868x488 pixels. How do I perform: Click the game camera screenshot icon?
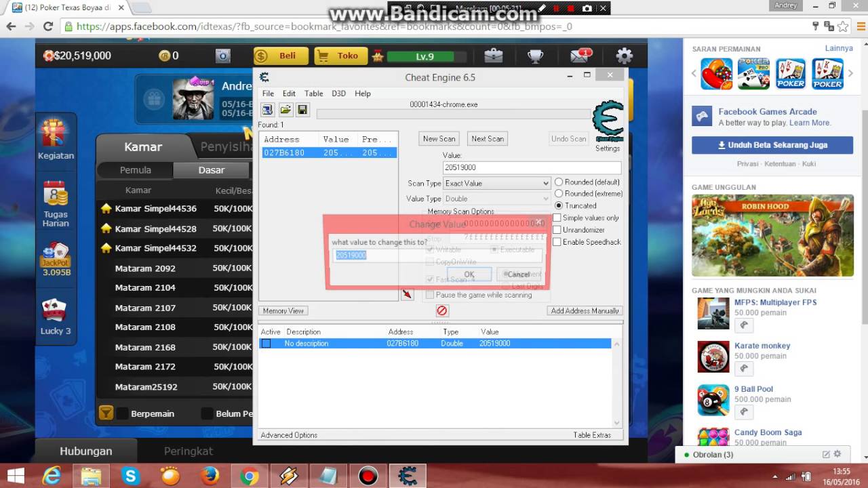click(x=223, y=56)
